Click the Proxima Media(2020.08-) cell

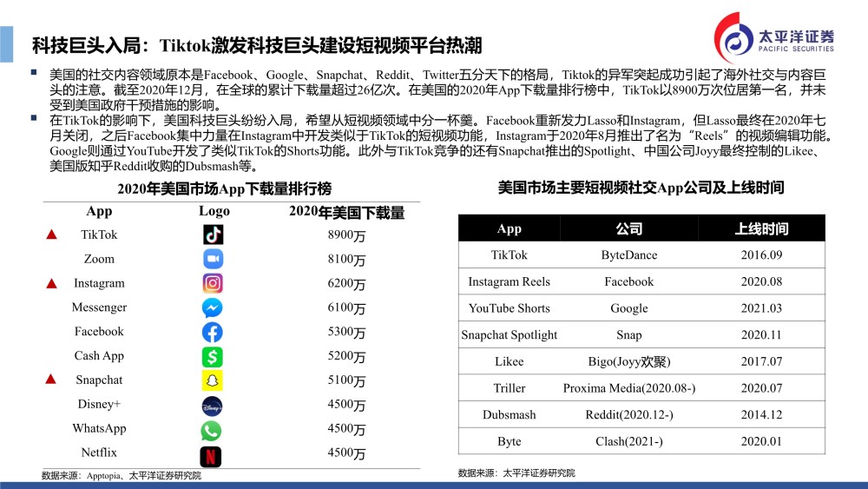click(628, 387)
